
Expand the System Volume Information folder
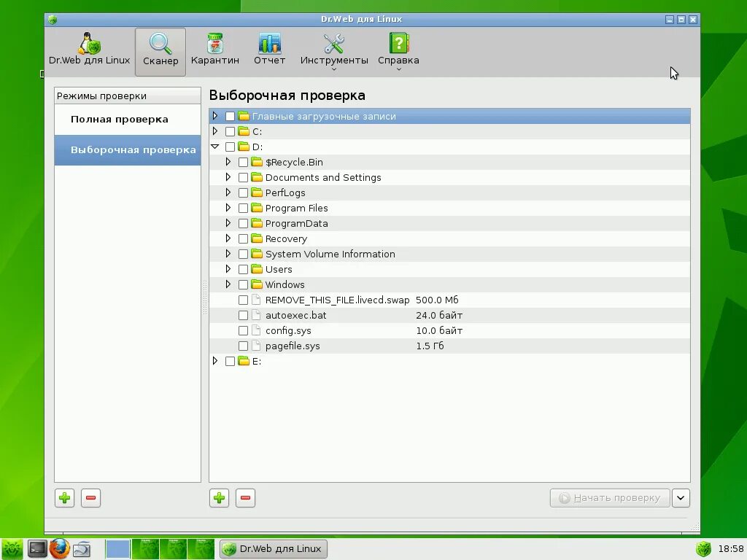click(x=228, y=253)
